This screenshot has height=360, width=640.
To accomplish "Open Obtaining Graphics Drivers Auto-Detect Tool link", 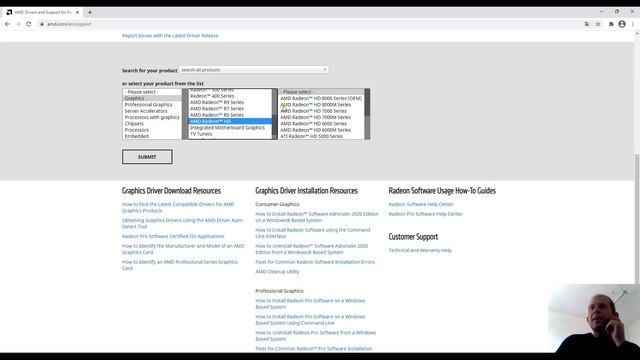I will 182,223.
